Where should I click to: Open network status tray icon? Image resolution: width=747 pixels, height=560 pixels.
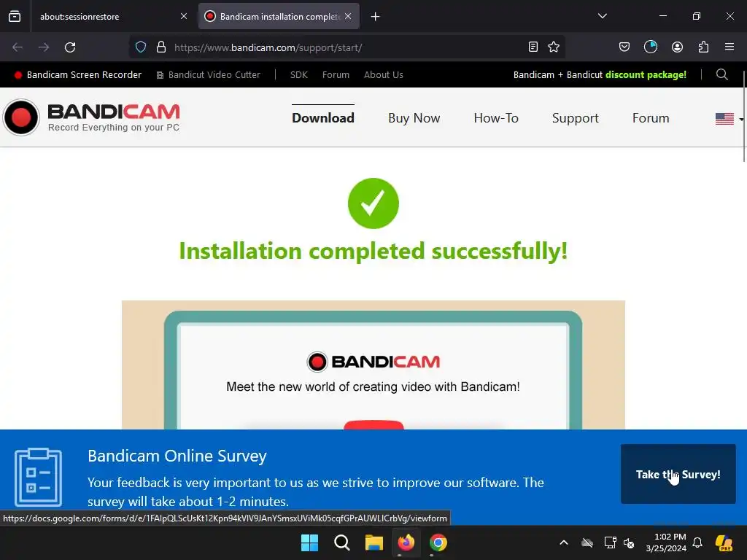[x=610, y=542]
